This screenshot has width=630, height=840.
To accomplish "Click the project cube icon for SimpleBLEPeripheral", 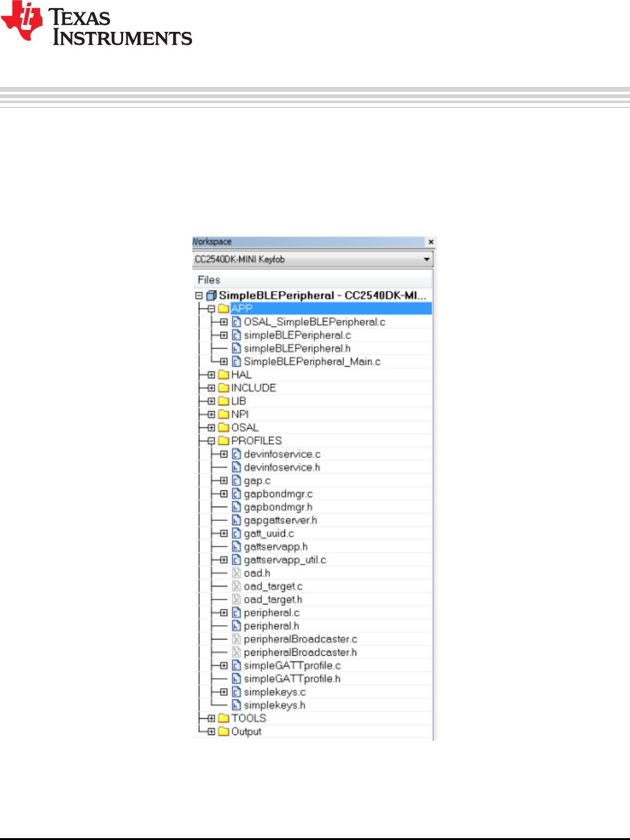I will tap(211, 295).
